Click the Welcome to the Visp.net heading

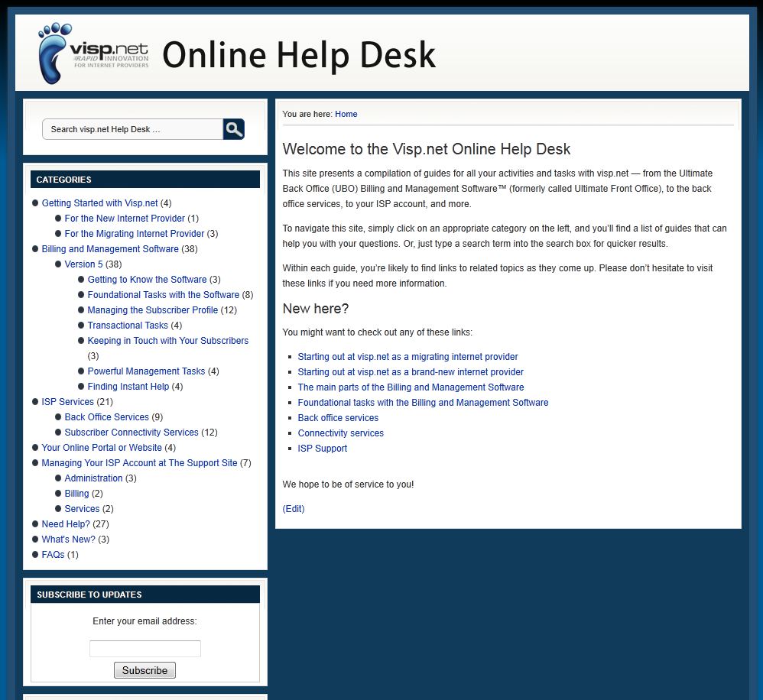[427, 149]
